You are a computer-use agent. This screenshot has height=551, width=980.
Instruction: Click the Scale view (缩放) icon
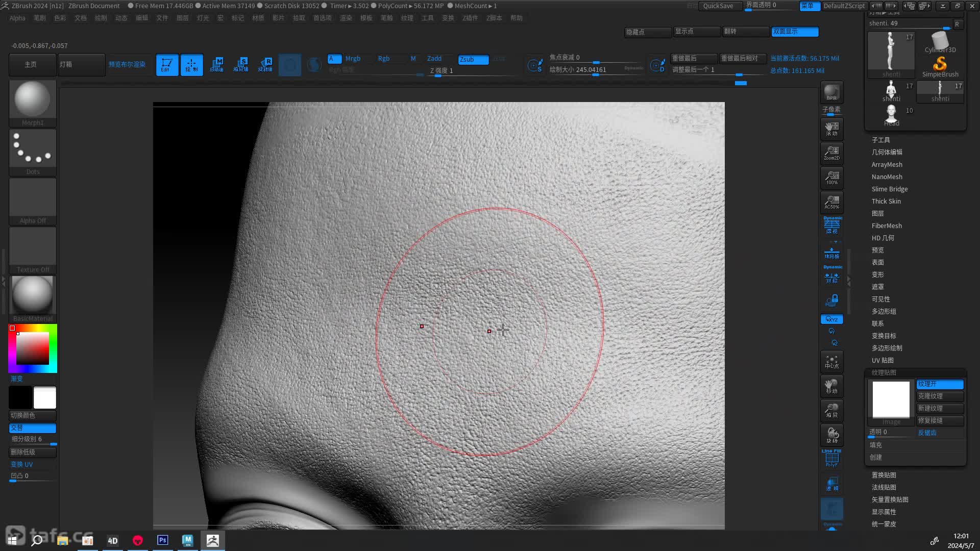point(831,411)
